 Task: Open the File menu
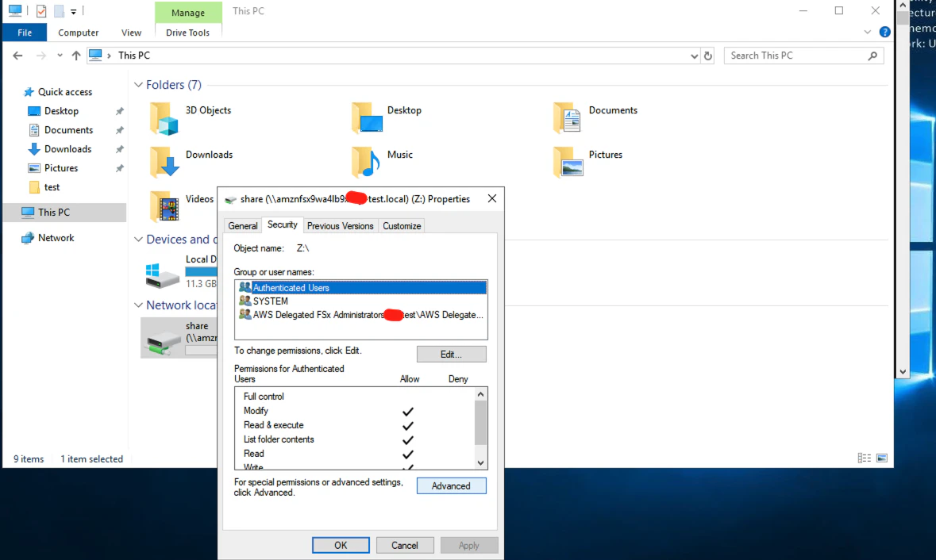click(x=25, y=33)
